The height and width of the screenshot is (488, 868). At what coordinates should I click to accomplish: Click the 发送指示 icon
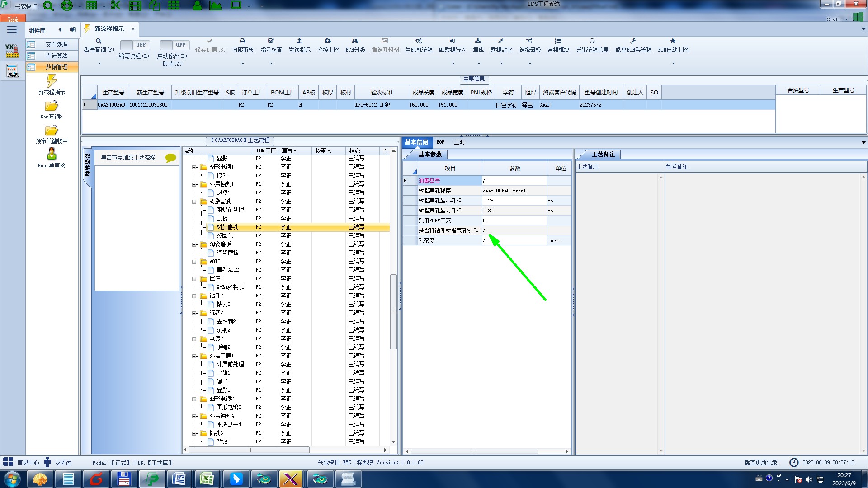pyautogui.click(x=299, y=41)
